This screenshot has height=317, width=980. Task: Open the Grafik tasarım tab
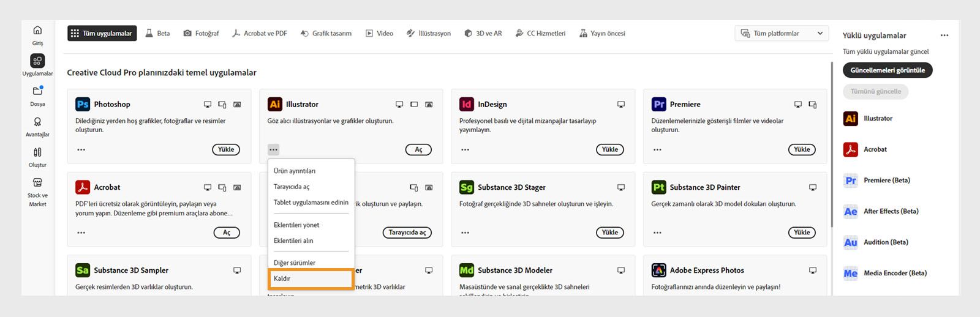tap(326, 34)
